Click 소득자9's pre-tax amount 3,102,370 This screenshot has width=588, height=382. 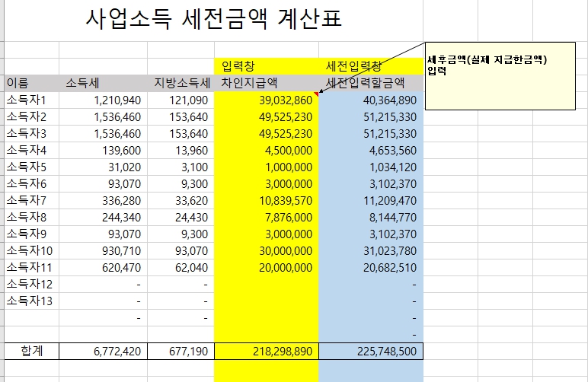371,234
